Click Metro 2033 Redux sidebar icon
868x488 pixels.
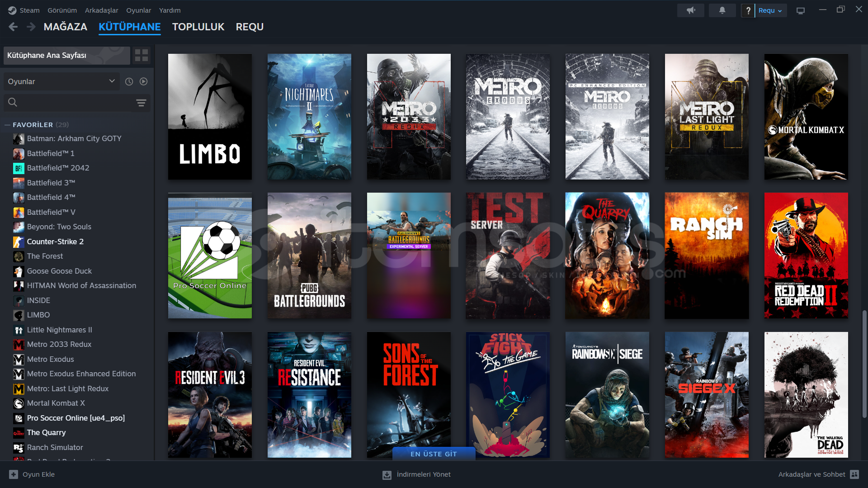(19, 345)
